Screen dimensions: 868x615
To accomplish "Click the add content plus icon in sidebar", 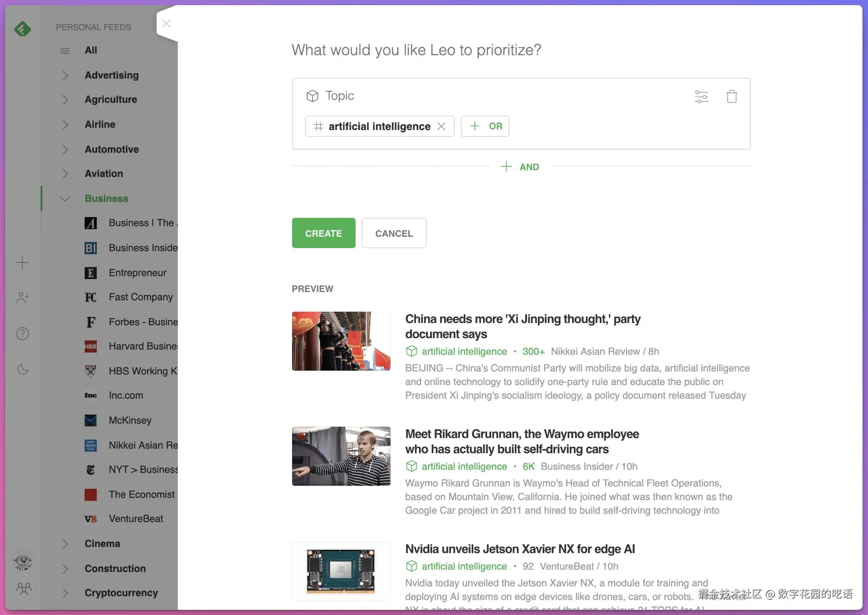I will click(22, 262).
